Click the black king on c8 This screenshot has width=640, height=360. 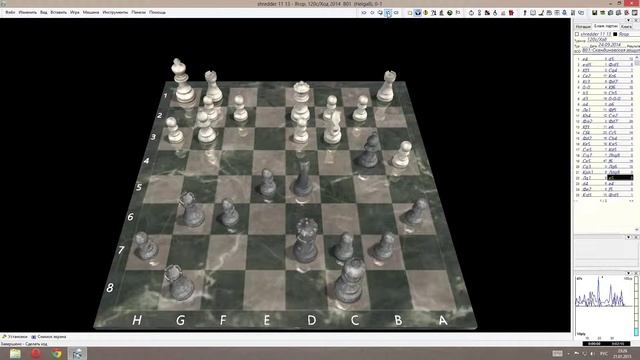click(349, 281)
